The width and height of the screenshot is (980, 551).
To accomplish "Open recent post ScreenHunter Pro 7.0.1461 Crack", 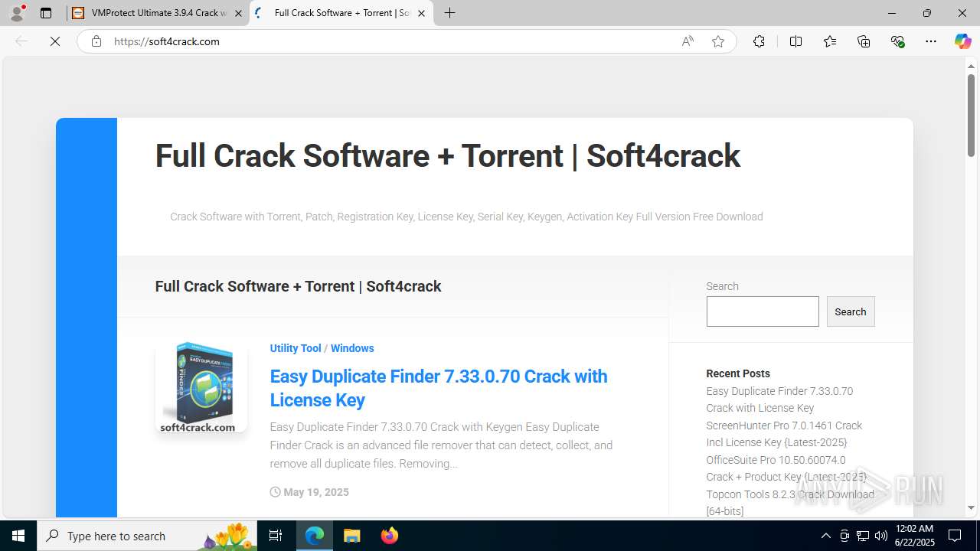I will tap(784, 434).
